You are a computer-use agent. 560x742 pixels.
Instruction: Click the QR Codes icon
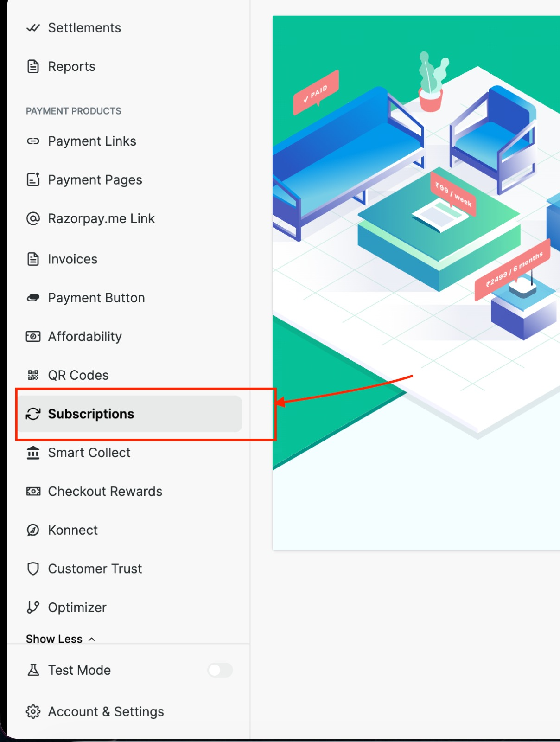[33, 375]
